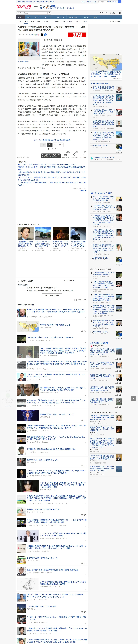Image resolution: width=138 pixels, height=644 pixels.
Task: Open 購入履歴 link
Action: (x=112, y=13)
